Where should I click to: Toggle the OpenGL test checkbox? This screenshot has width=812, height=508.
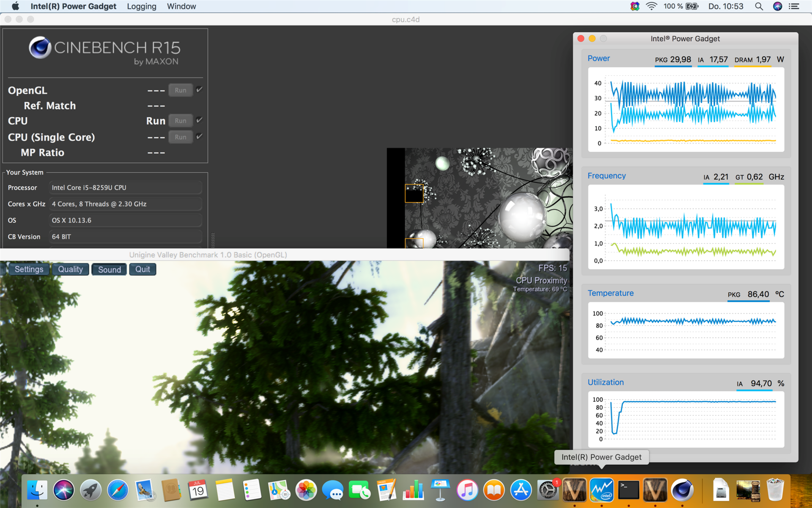click(x=200, y=90)
